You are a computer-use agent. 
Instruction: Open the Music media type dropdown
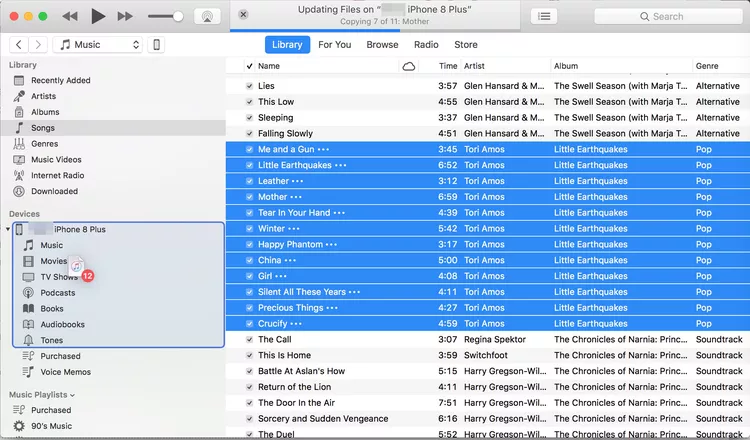[98, 45]
